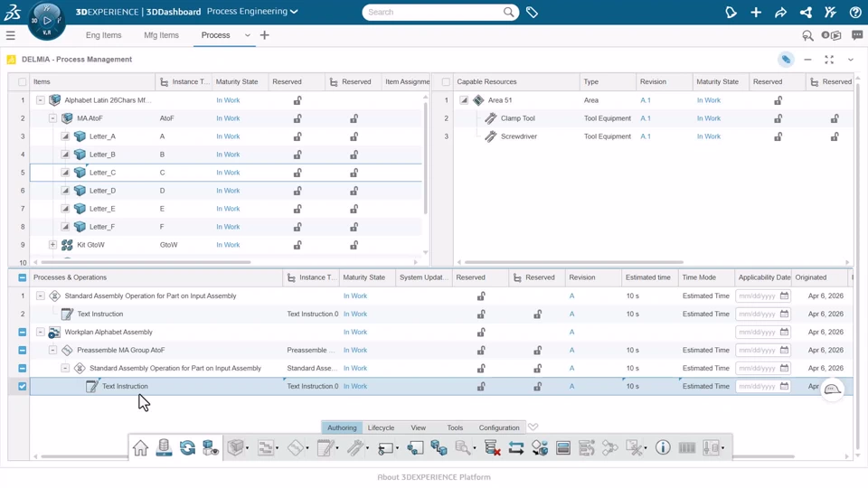The width and height of the screenshot is (868, 488).
Task: Toggle checkbox for the Standard Assembly Operation row under Preassemble MA Group AtoF
Action: pyautogui.click(x=22, y=368)
